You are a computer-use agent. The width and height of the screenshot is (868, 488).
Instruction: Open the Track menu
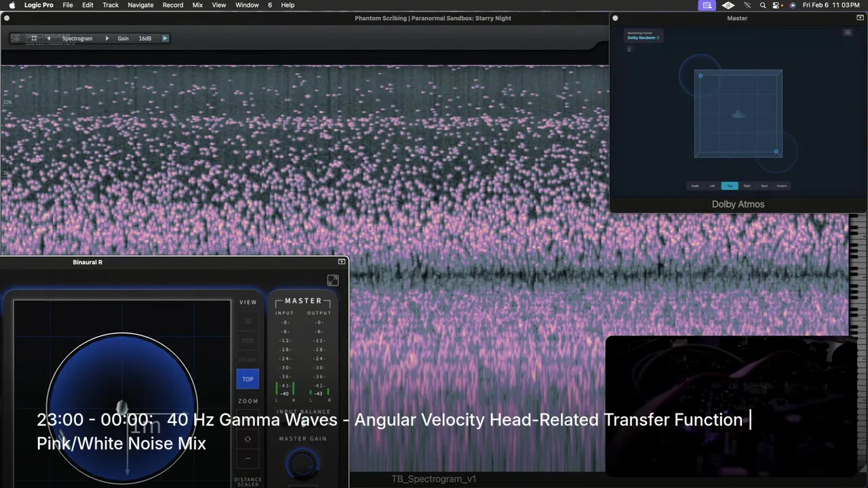click(111, 5)
